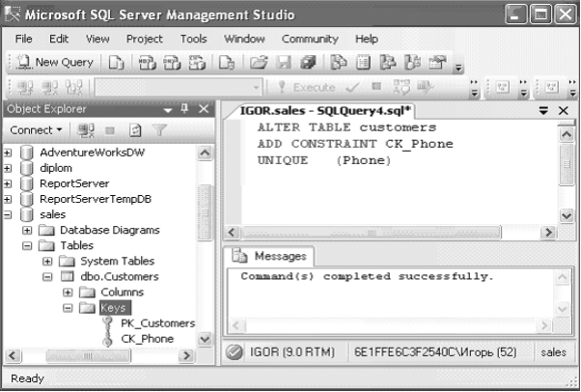581x392 pixels.
Task: Refresh the Object Explorer tree
Action: coord(135,130)
